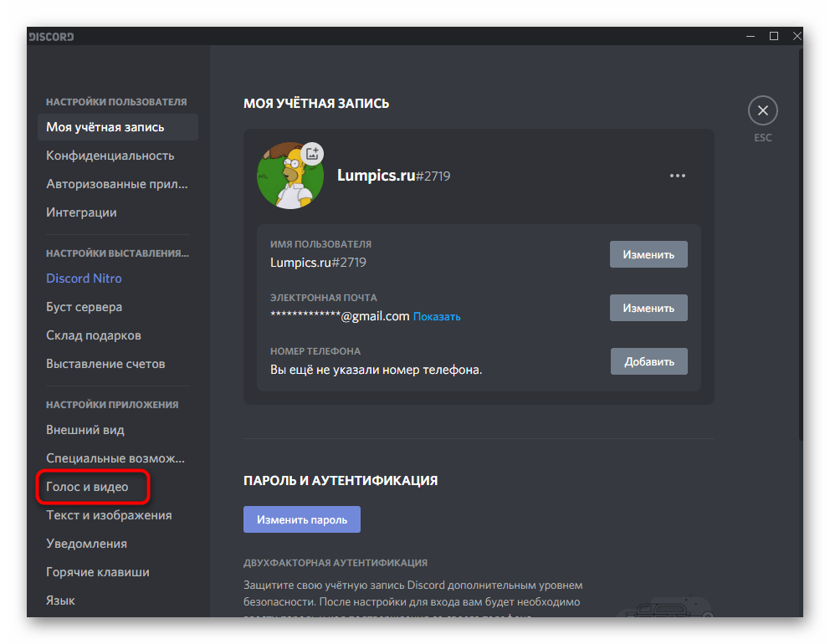
Task: Select Конфиденциальность in sidebar
Action: tap(110, 156)
